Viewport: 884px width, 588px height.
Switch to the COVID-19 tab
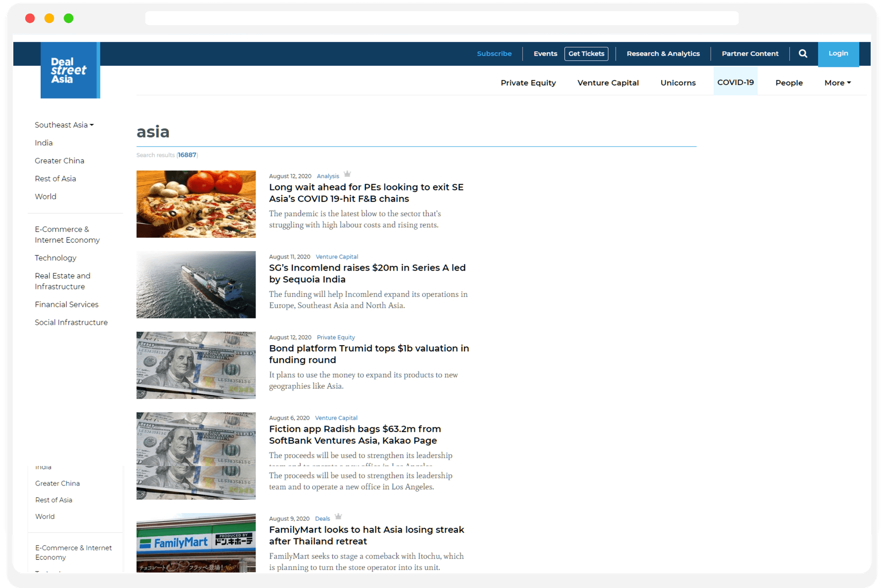735,82
